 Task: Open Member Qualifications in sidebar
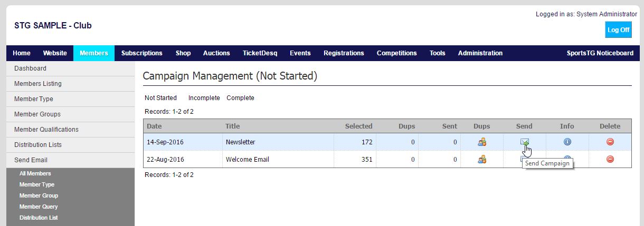click(x=70, y=130)
